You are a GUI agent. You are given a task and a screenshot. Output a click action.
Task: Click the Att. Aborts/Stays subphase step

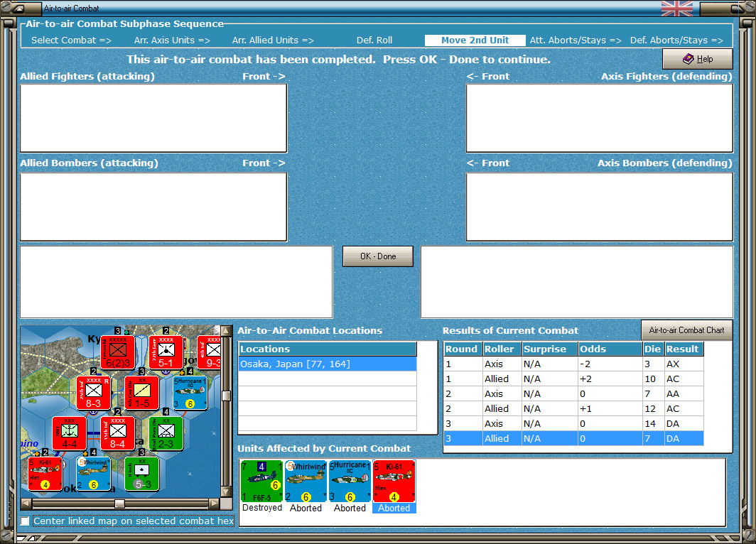coord(576,40)
